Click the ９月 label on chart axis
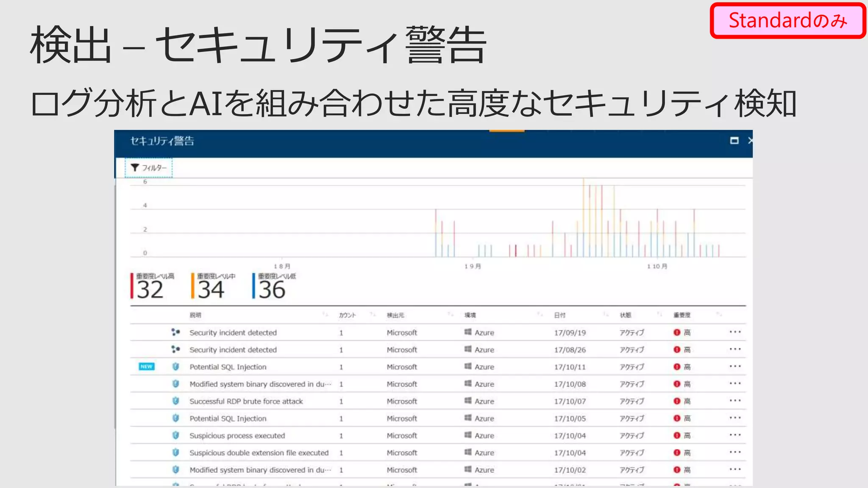This screenshot has height=488, width=868. 473,266
